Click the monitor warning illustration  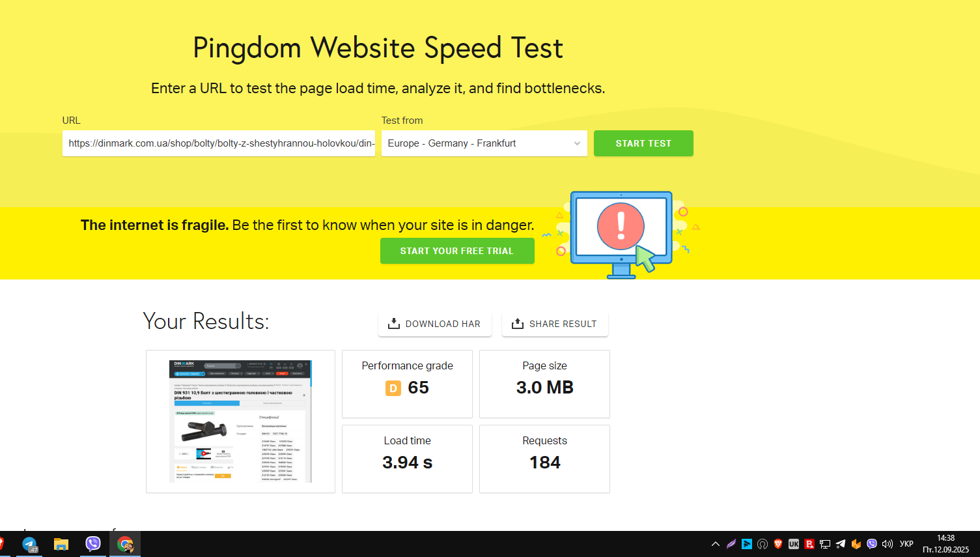[622, 235]
